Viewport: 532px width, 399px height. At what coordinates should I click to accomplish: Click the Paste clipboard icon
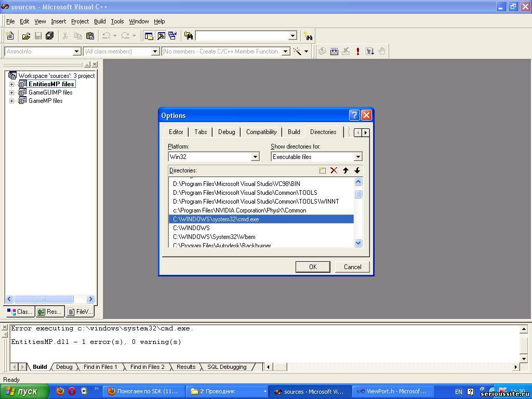click(90, 36)
